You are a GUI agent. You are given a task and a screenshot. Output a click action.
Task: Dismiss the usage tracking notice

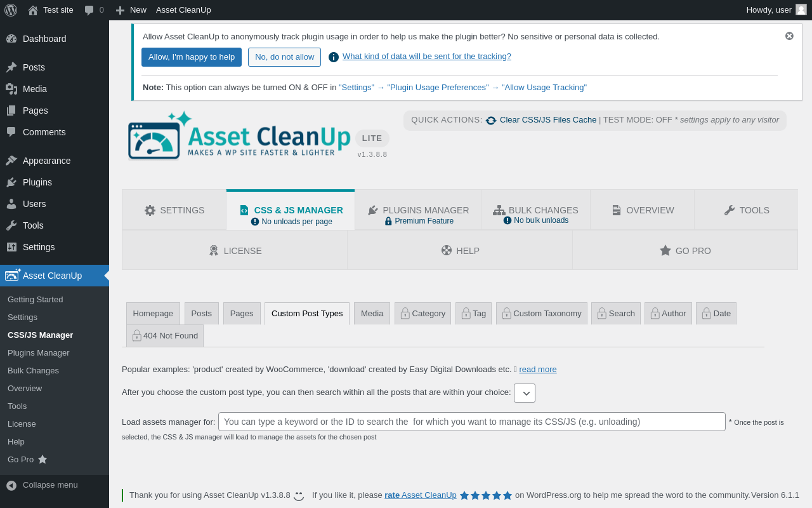[789, 36]
